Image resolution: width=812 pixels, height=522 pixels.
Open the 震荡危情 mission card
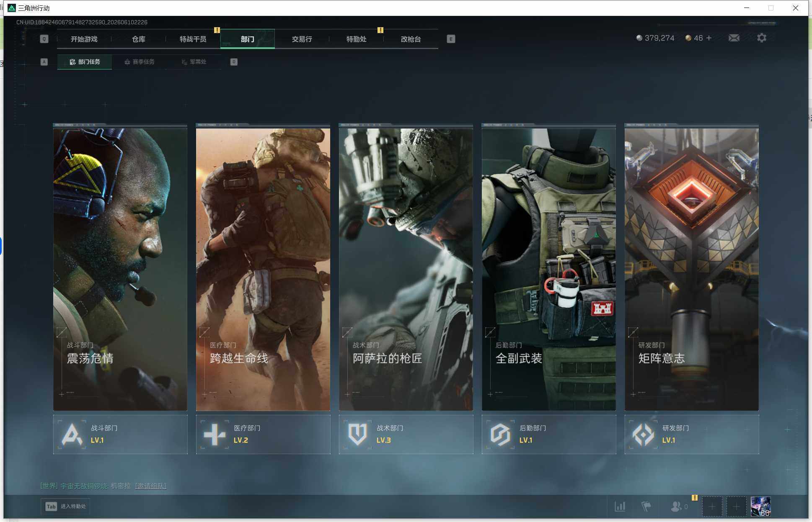(x=120, y=269)
